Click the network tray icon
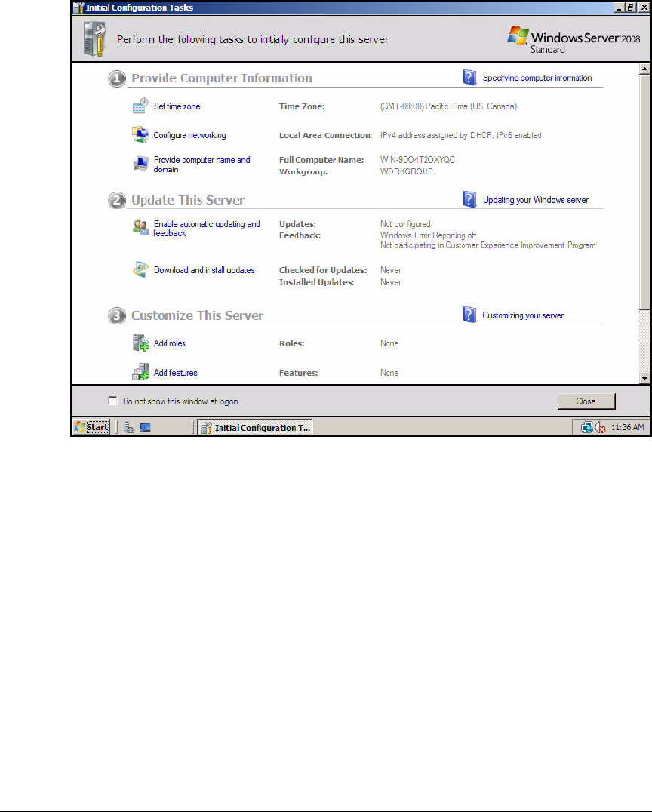Viewport: 652px width, 812px height. click(587, 427)
